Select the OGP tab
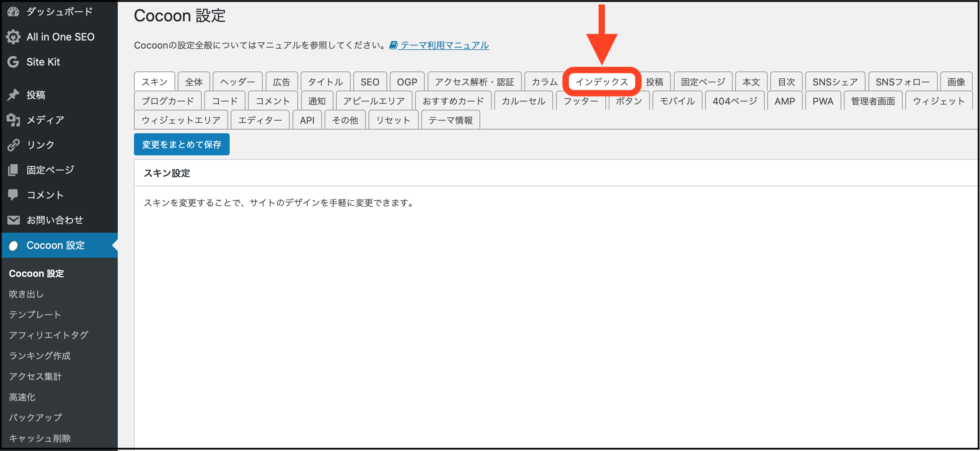Viewport: 980px width, 451px height. 407,81
